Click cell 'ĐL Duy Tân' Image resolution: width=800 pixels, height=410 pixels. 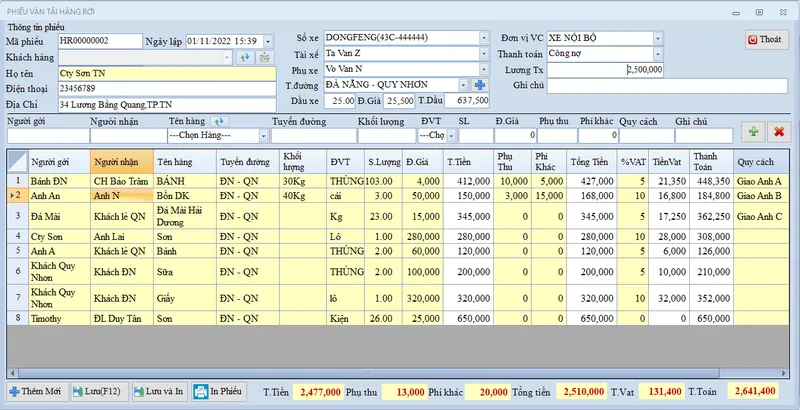pos(122,319)
